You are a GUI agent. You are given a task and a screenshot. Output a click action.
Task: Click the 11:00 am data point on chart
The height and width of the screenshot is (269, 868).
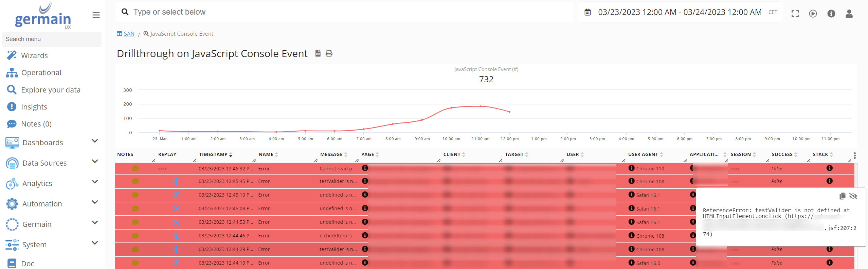[480, 106]
